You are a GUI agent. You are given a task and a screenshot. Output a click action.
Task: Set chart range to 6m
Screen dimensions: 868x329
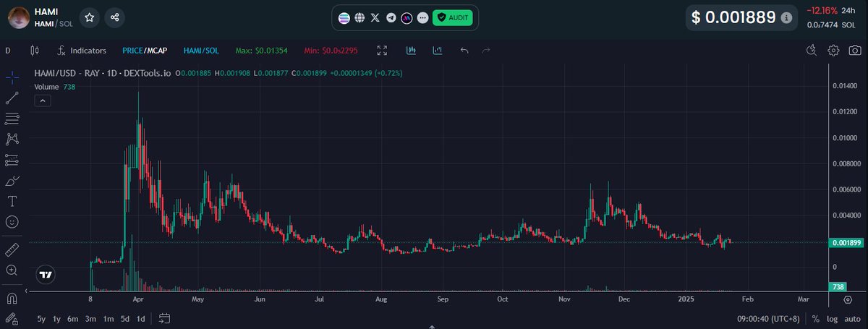73,318
